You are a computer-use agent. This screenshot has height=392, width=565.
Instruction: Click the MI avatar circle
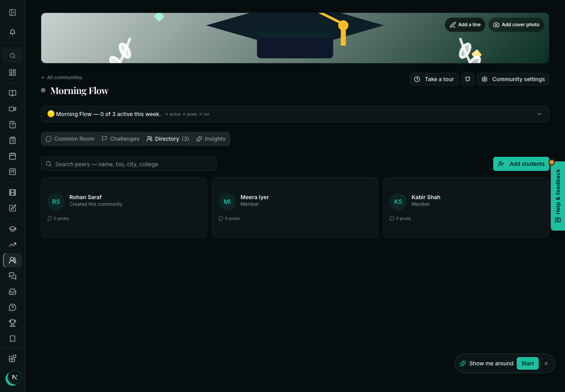[x=227, y=202]
